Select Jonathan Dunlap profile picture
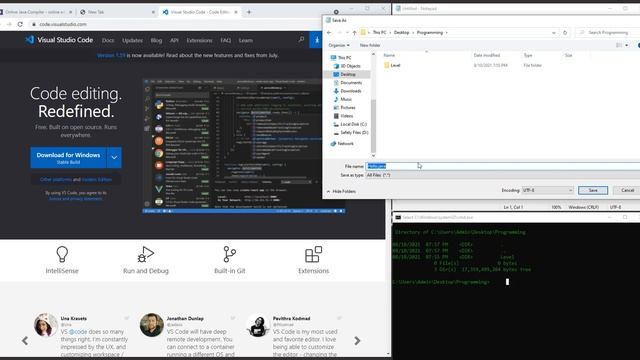The width and height of the screenshot is (640, 360). 152,325
